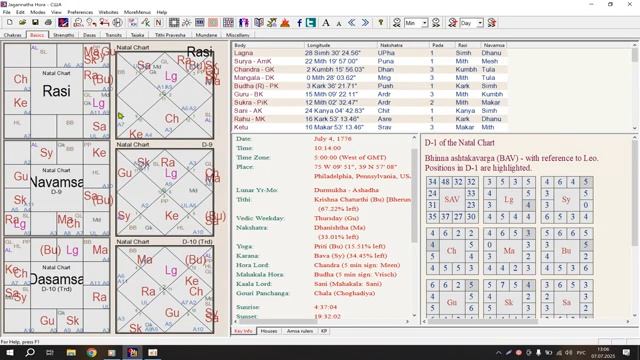Switch to the Tajaka tab
640x360 pixels.
click(x=138, y=35)
